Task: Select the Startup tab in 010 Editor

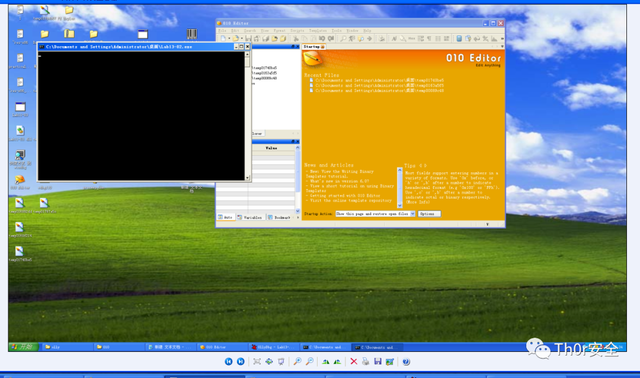Action: 313,47
